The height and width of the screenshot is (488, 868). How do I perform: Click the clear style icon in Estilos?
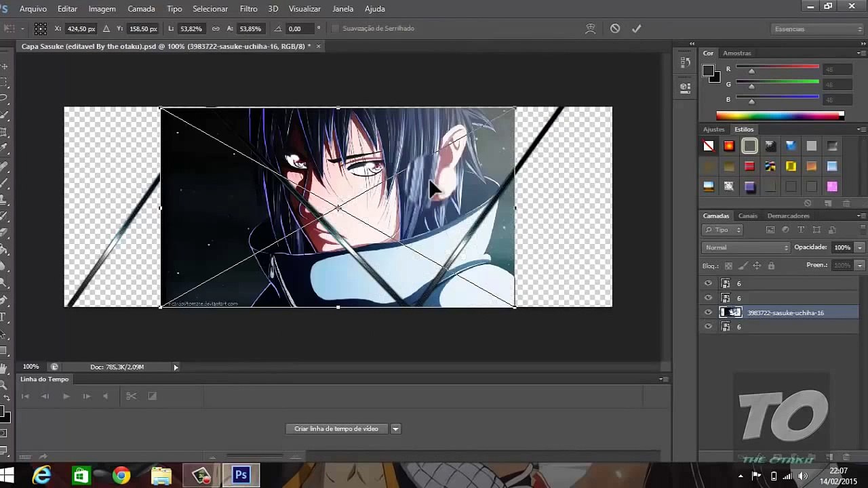[x=808, y=203]
